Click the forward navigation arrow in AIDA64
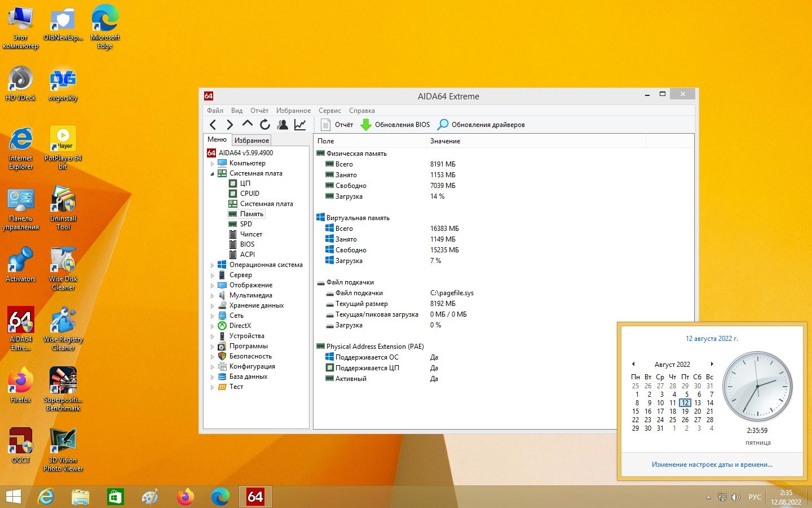Viewport: 812px width, 508px height. (230, 125)
